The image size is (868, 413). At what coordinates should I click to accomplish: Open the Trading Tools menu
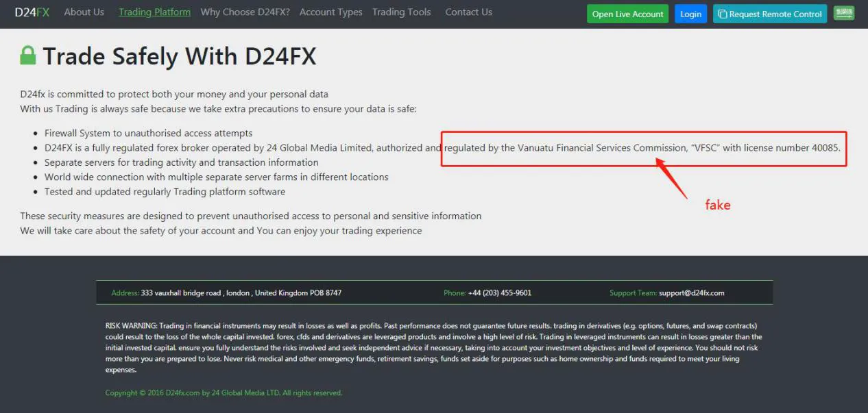(402, 12)
